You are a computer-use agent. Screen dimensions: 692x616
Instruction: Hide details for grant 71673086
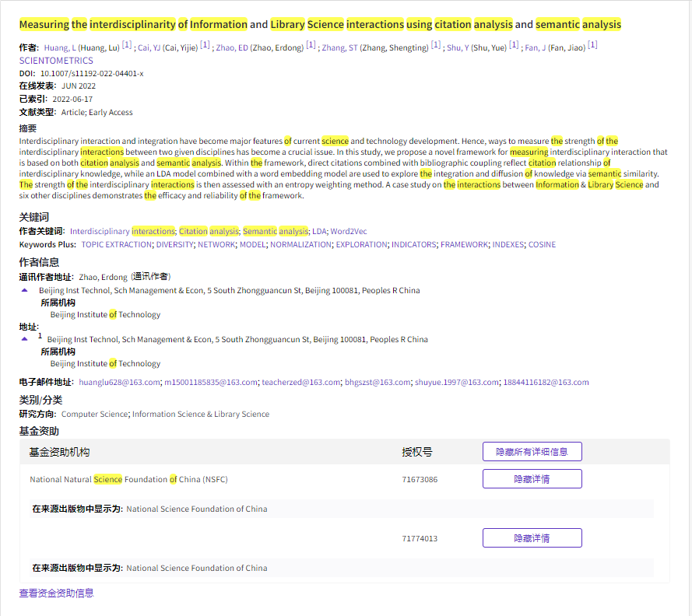point(532,479)
